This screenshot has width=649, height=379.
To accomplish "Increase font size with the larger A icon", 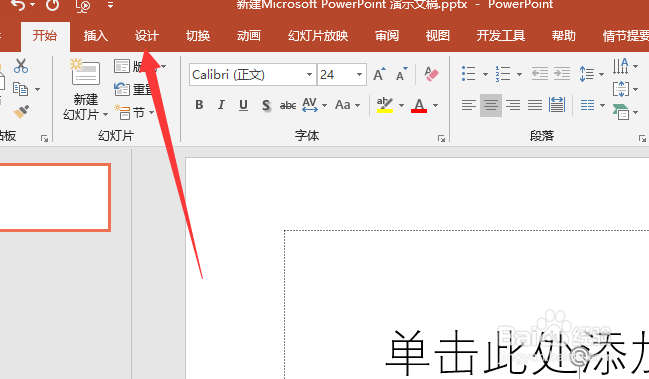I will [x=379, y=74].
